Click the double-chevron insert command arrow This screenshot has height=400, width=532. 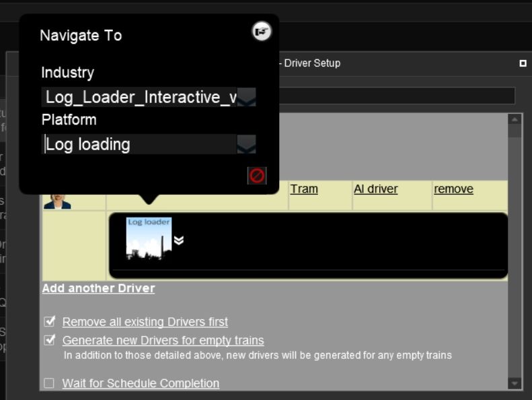179,240
